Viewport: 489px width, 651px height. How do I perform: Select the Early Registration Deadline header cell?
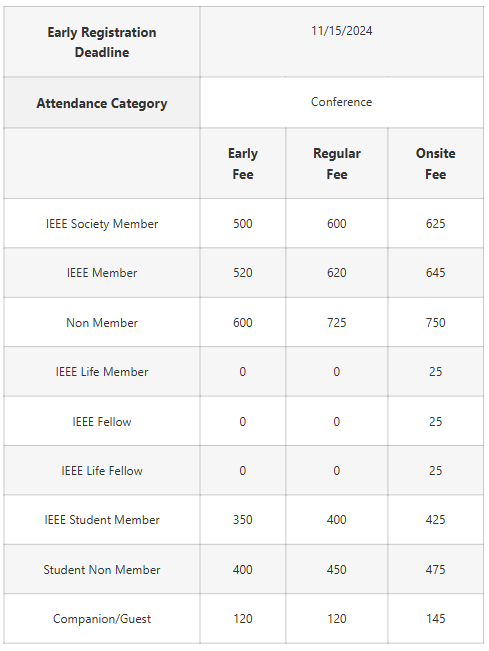point(102,42)
